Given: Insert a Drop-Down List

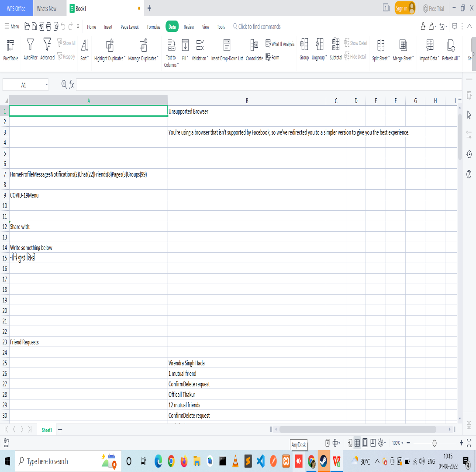Looking at the screenshot, I should pyautogui.click(x=227, y=50).
